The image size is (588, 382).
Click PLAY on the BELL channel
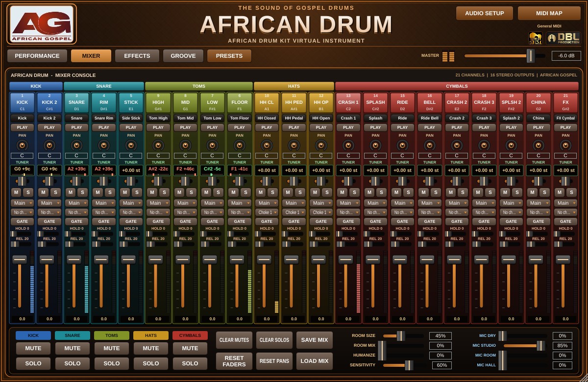click(x=430, y=127)
